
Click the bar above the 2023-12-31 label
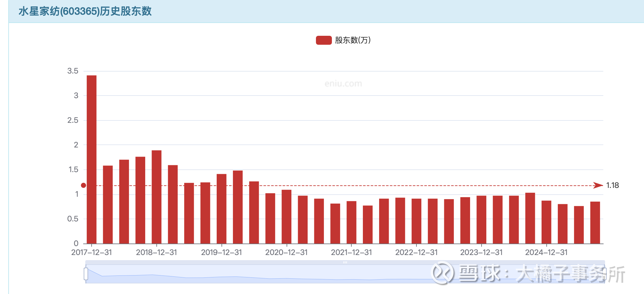pos(481,220)
